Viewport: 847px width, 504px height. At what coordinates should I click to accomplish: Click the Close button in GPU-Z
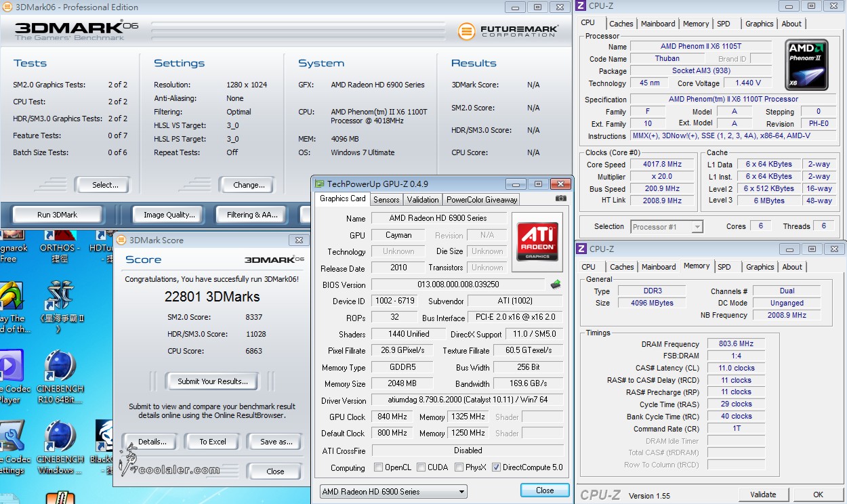[545, 490]
